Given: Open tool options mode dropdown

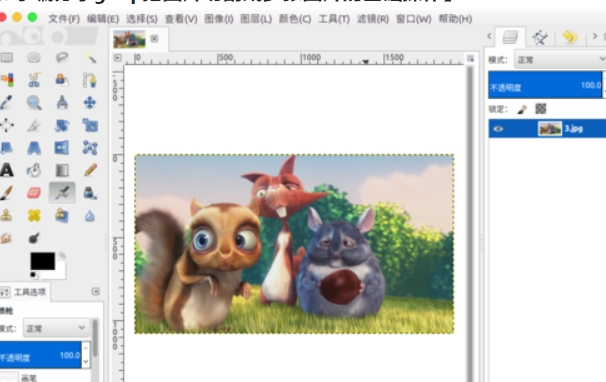Looking at the screenshot, I should click(x=56, y=328).
